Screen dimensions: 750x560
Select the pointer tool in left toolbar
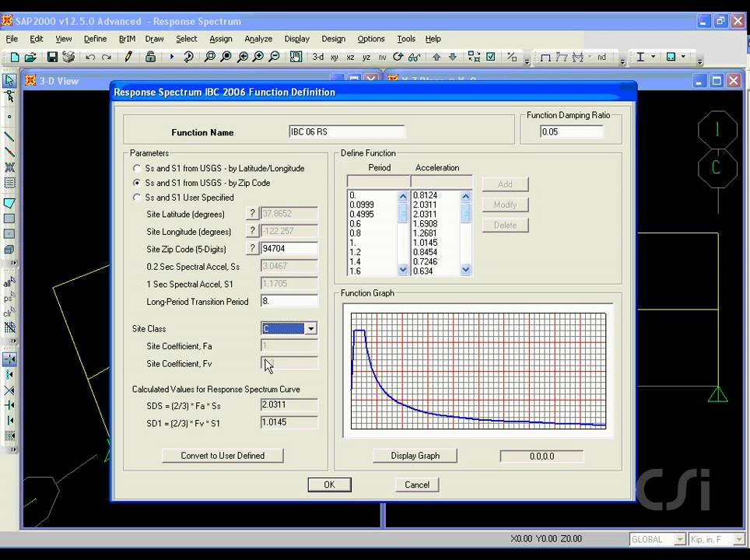9,80
